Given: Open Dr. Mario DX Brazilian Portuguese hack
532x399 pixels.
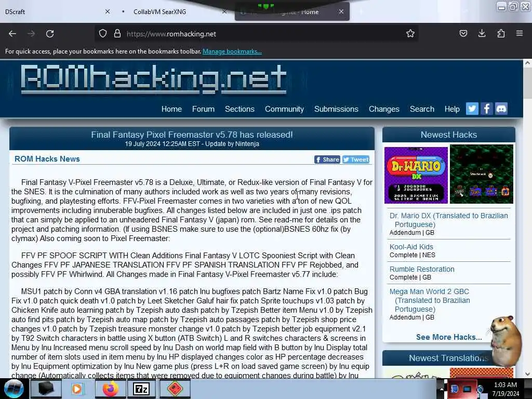Looking at the screenshot, I should [x=448, y=220].
